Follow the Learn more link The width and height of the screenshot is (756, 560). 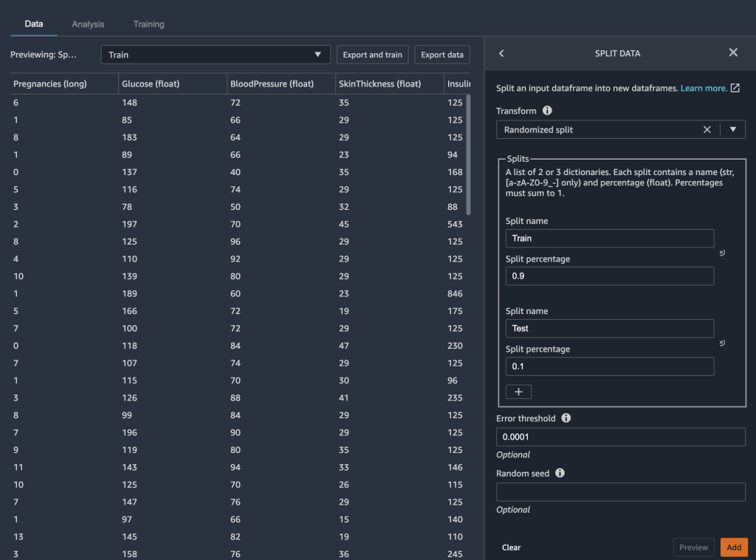[703, 88]
